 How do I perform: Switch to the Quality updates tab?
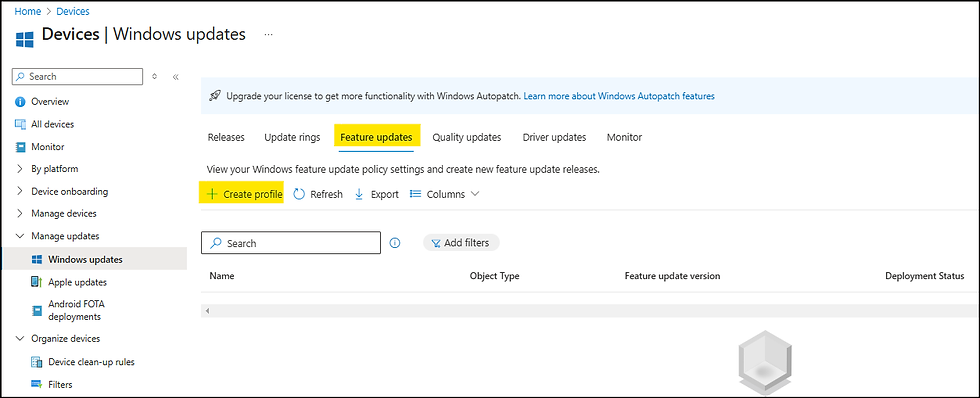pos(467,137)
